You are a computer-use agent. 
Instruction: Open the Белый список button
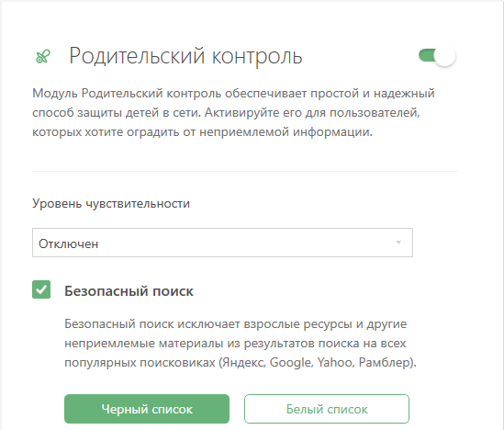click(x=327, y=409)
